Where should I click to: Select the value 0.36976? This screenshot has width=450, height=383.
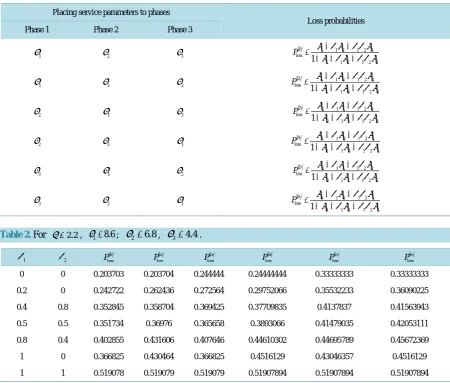click(159, 323)
